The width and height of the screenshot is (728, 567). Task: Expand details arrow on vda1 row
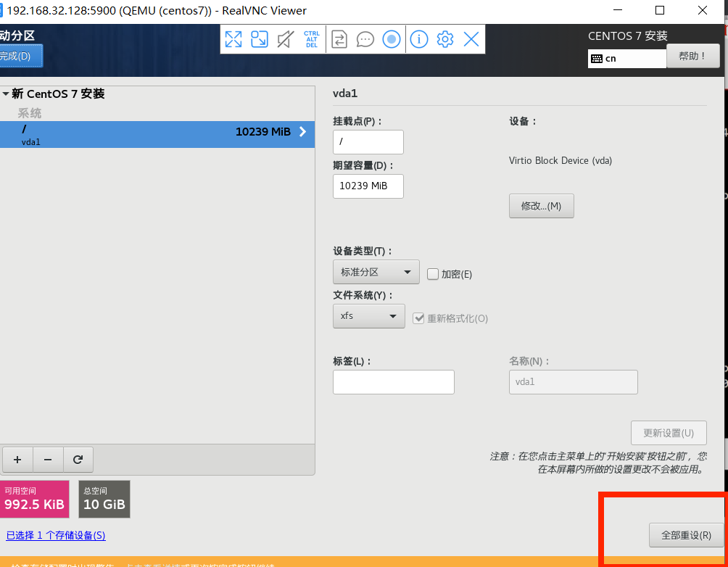pyautogui.click(x=302, y=132)
